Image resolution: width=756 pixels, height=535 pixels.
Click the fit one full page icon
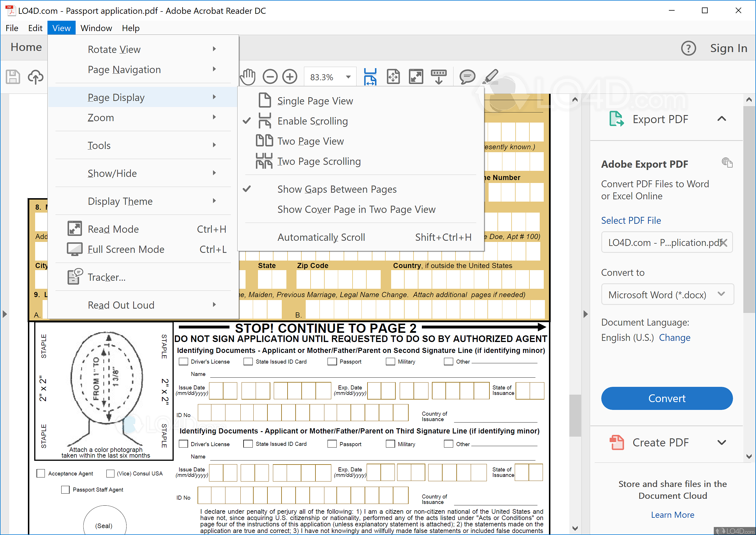pos(393,77)
